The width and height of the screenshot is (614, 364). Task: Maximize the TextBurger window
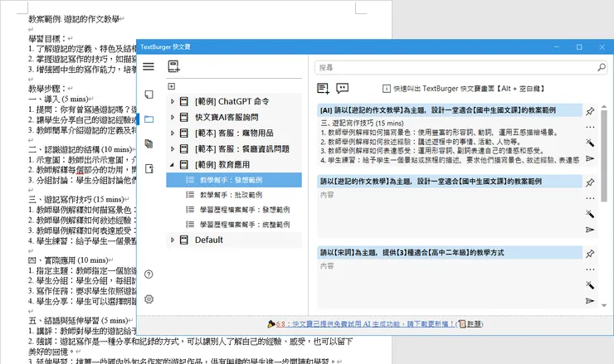pyautogui.click(x=579, y=47)
